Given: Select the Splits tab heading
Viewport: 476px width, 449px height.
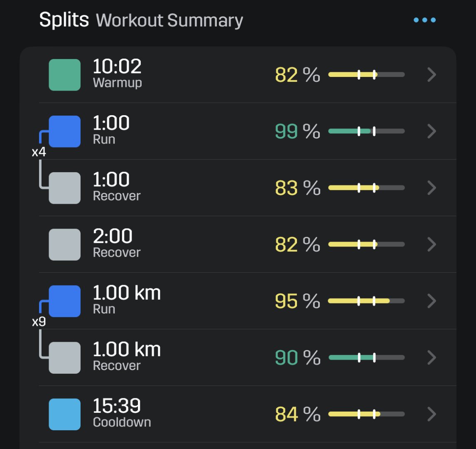Looking at the screenshot, I should [64, 20].
